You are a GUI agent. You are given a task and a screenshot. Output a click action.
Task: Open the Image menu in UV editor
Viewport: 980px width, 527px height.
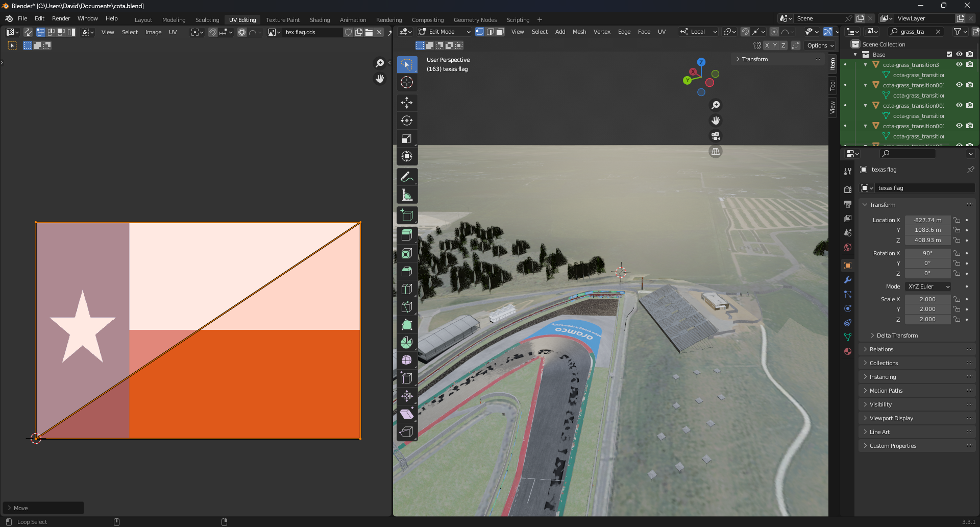point(153,32)
